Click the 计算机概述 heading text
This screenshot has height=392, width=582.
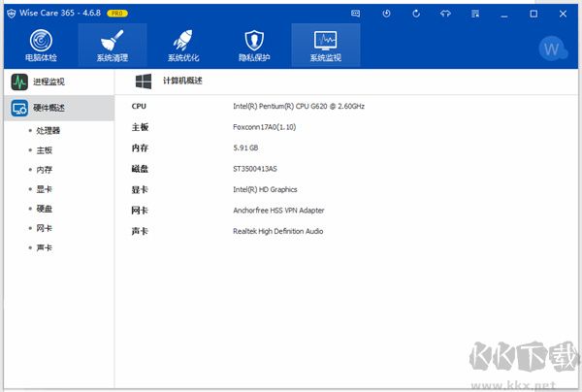182,81
